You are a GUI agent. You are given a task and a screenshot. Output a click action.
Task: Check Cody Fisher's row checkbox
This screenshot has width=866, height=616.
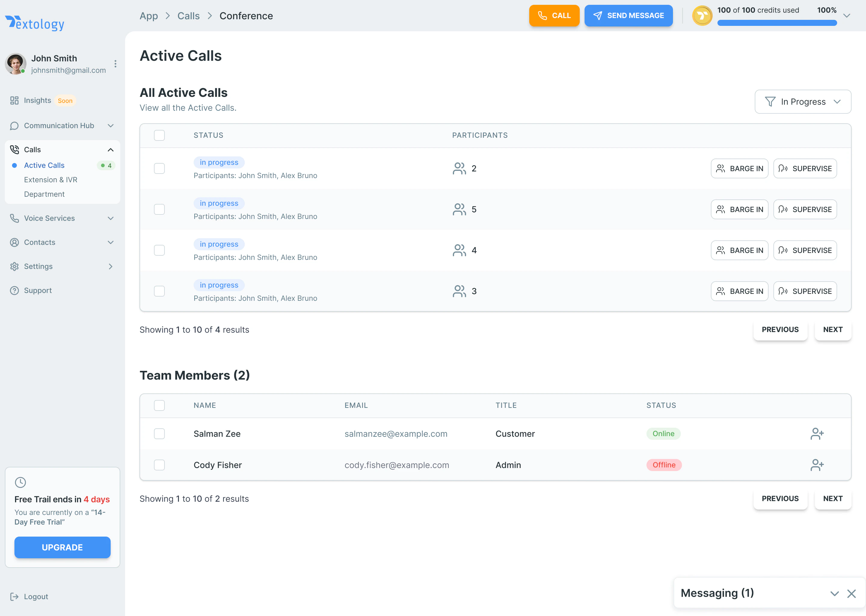click(159, 465)
